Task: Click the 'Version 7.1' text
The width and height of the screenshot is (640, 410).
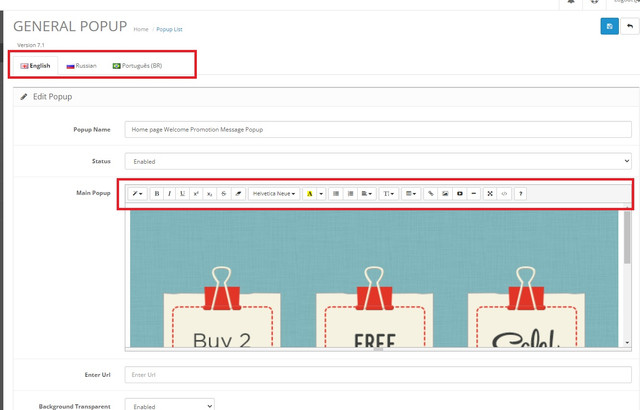Action: click(x=31, y=45)
